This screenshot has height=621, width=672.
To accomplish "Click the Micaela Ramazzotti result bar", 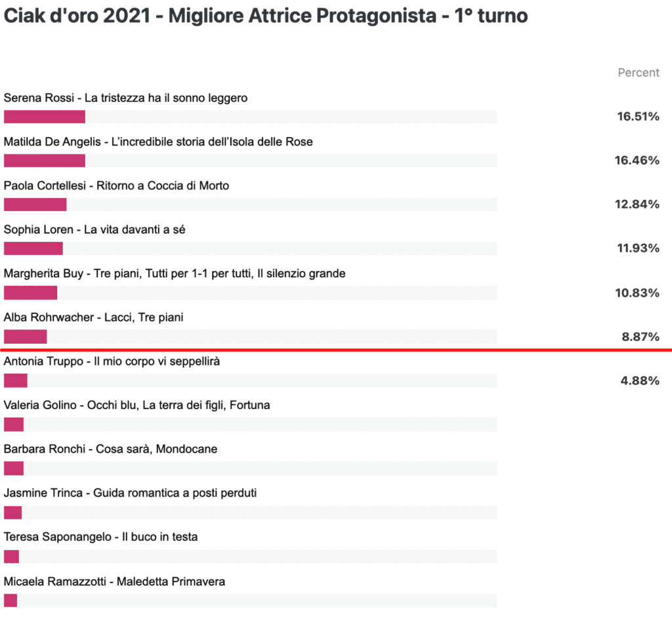I will (x=250, y=601).
